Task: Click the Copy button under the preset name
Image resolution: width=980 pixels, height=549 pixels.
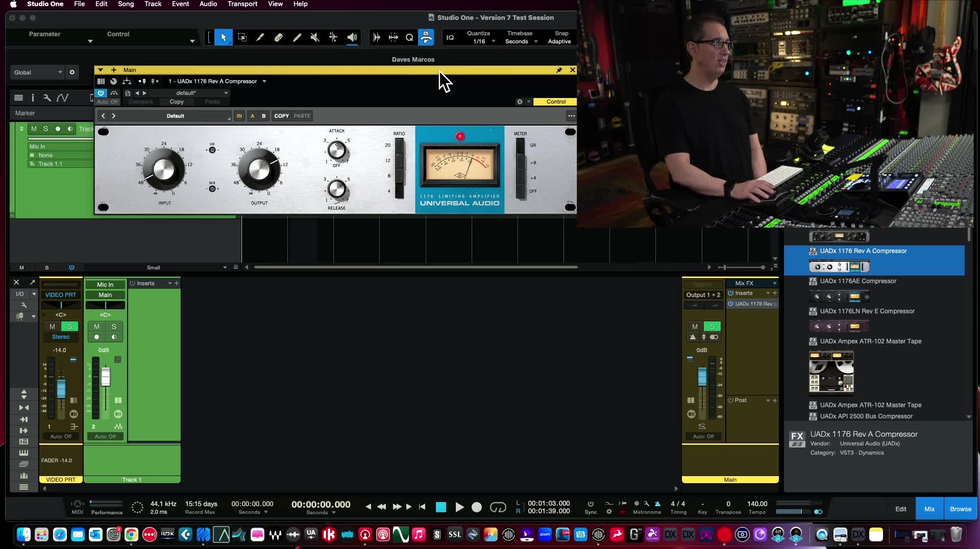Action: pos(177,102)
